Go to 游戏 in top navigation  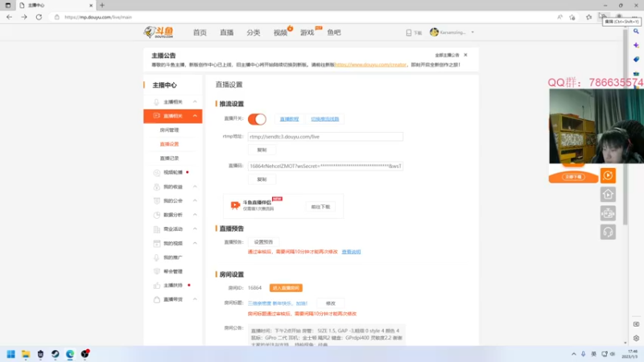[308, 32]
